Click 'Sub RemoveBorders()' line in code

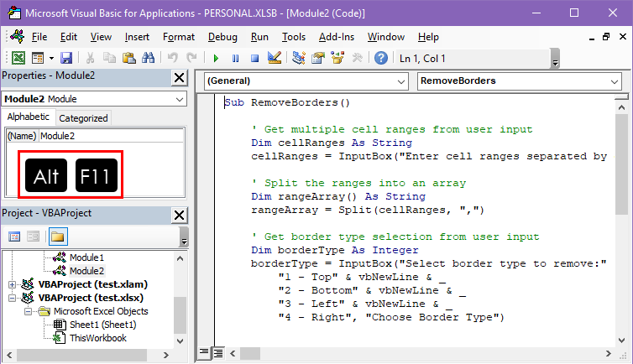[287, 102]
